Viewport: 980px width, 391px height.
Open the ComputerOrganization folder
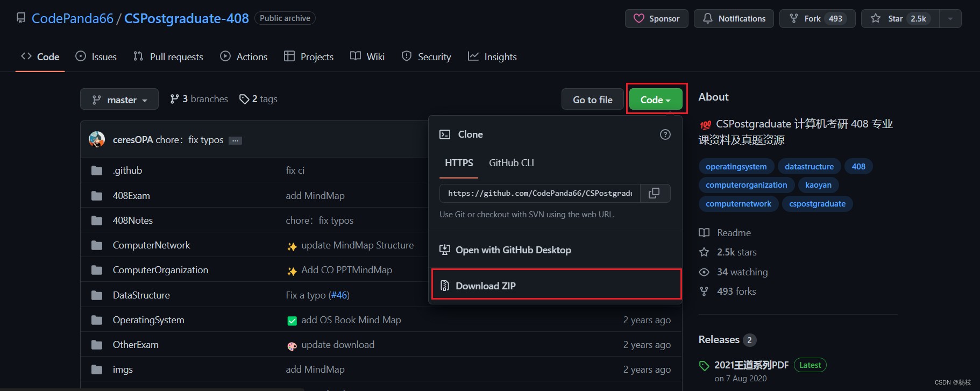click(160, 270)
